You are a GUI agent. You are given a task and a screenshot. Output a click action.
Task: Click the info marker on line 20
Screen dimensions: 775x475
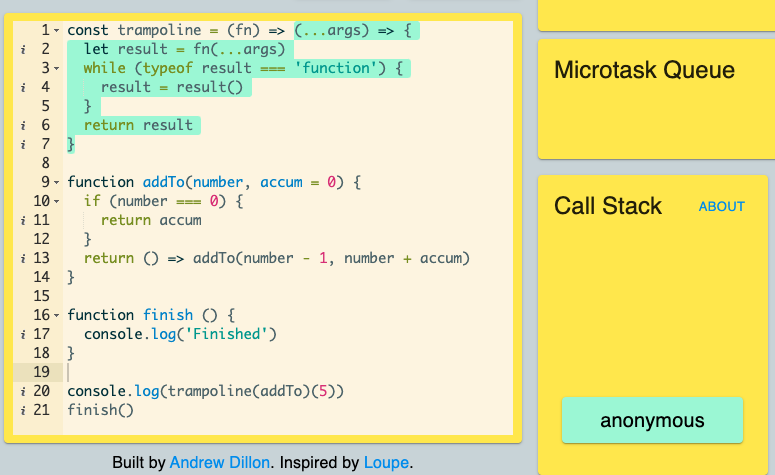tap(23, 391)
